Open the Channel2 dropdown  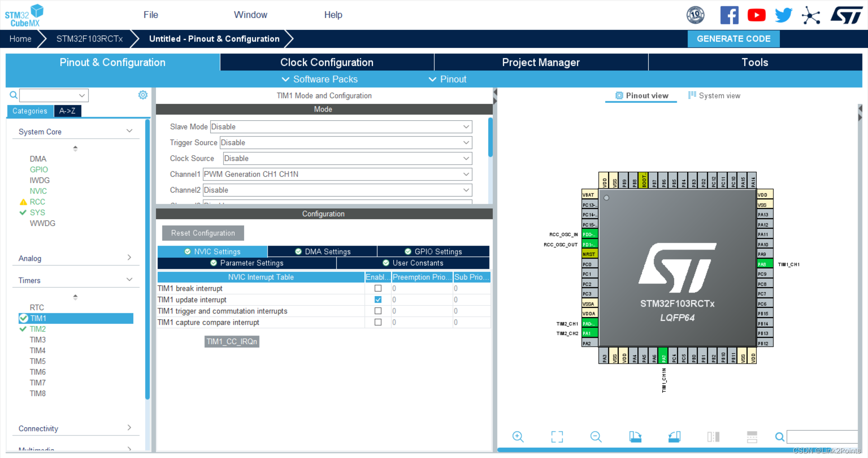pyautogui.click(x=337, y=190)
